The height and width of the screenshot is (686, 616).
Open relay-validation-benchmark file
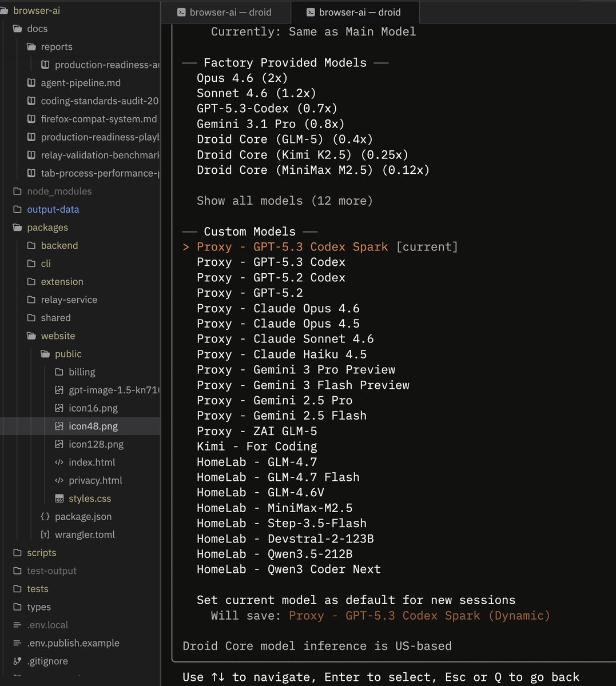coord(100,155)
